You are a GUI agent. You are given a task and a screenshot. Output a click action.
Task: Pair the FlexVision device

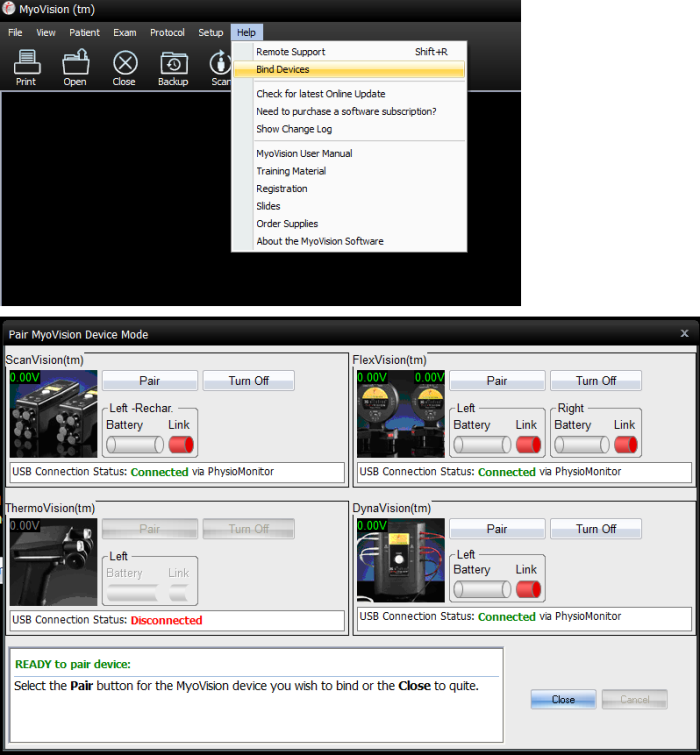click(x=497, y=380)
